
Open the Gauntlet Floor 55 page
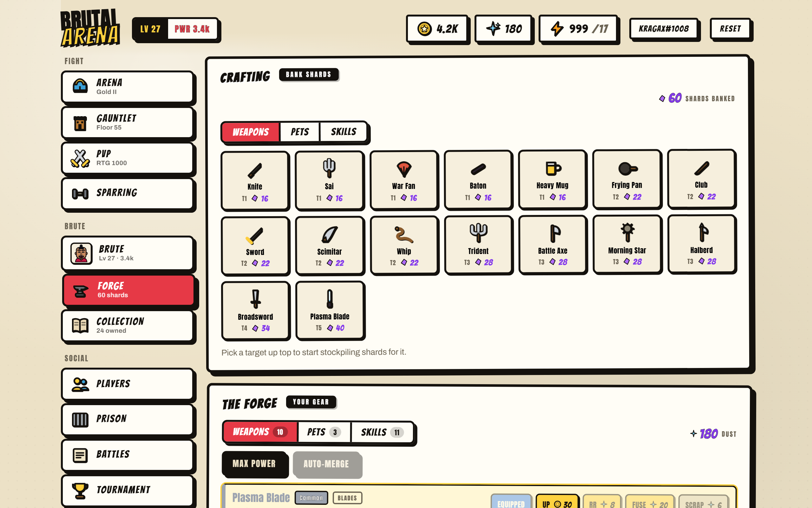[128, 122]
